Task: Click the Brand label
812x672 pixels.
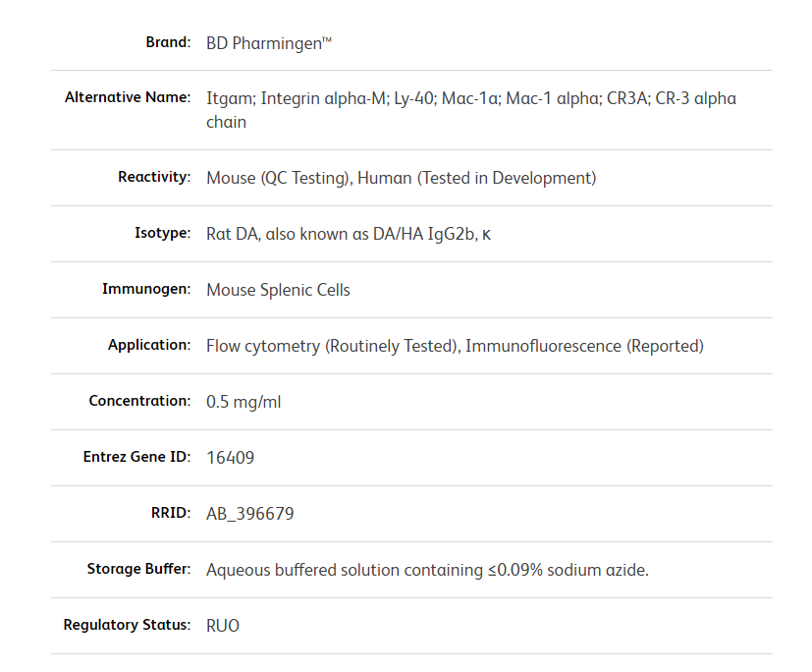Action: point(168,42)
